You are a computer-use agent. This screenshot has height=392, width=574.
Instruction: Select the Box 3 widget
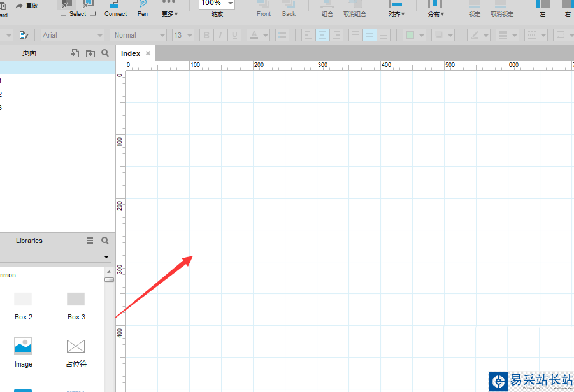tap(76, 307)
